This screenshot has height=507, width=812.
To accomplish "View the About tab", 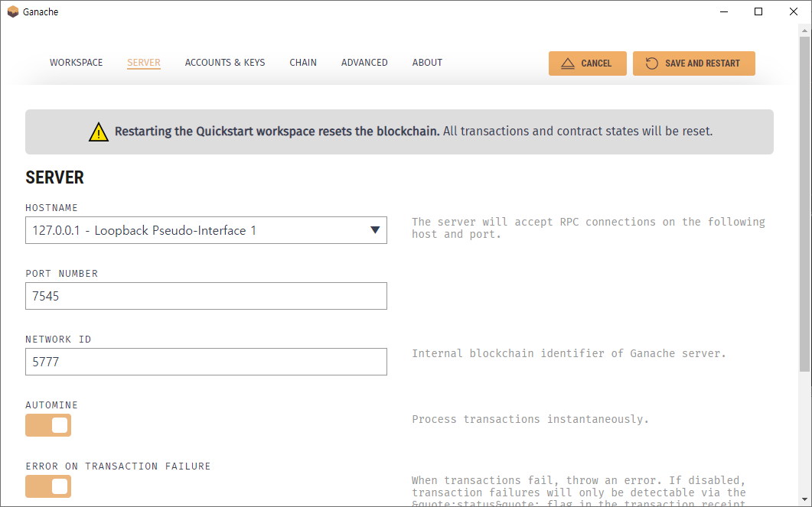I will coord(427,63).
